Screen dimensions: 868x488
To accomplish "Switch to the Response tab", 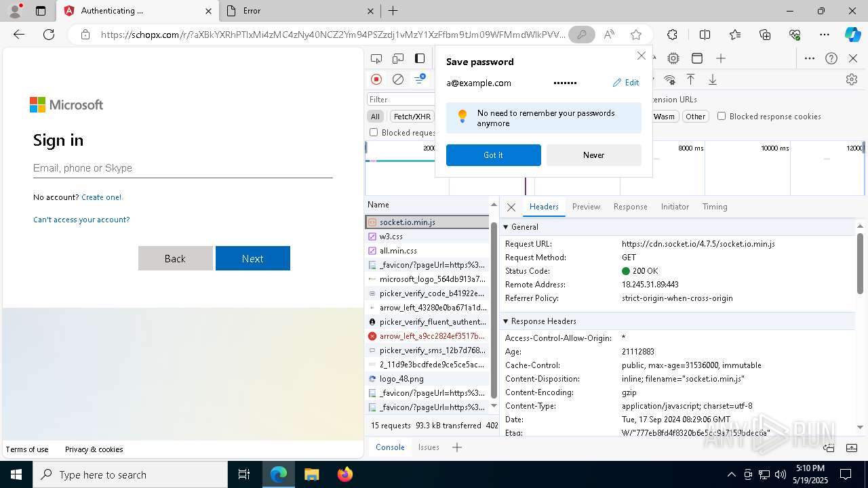I will [x=631, y=207].
